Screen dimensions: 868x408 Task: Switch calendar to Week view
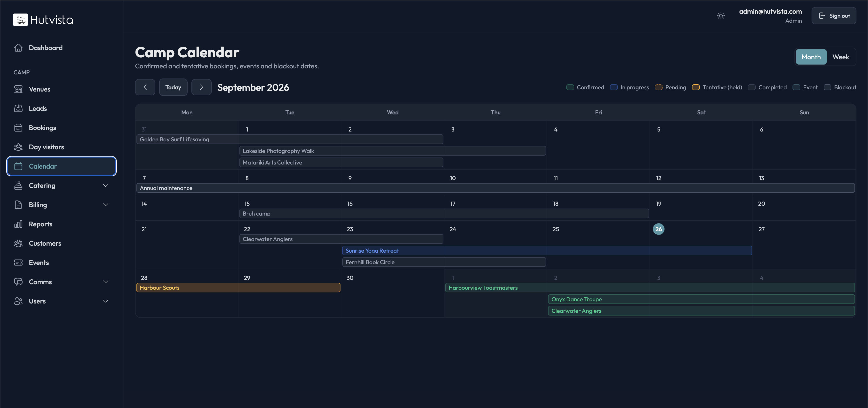pyautogui.click(x=841, y=57)
